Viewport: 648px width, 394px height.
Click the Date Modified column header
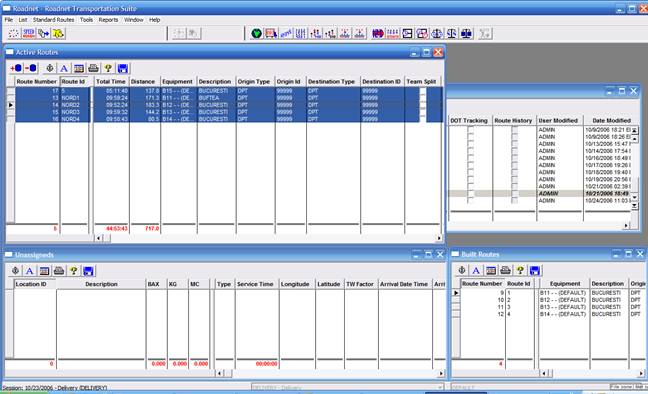(611, 120)
